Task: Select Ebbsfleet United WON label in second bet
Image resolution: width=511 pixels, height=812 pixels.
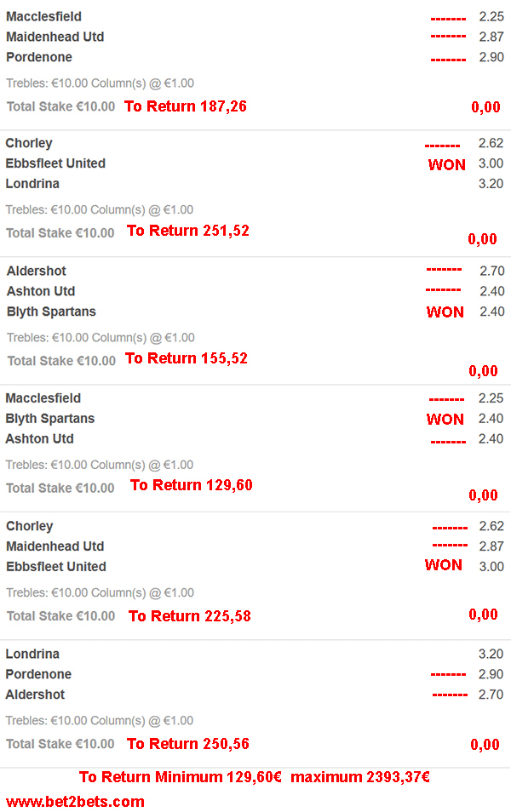Action: [447, 164]
